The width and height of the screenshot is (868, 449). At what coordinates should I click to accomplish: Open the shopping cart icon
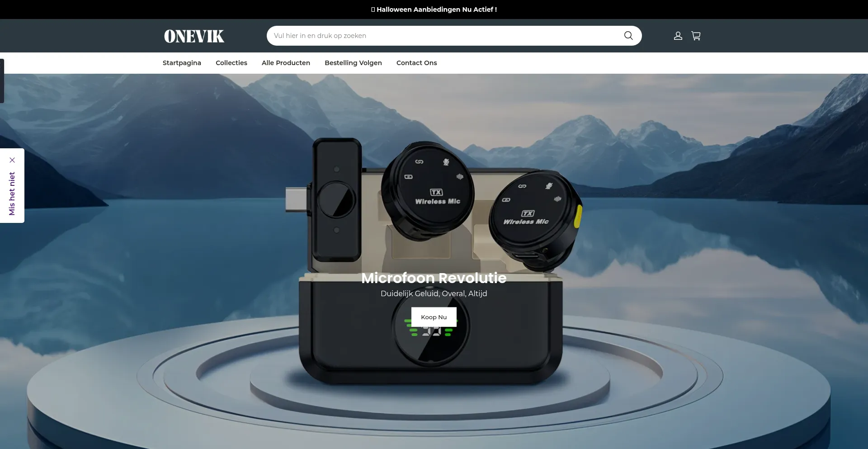point(696,36)
